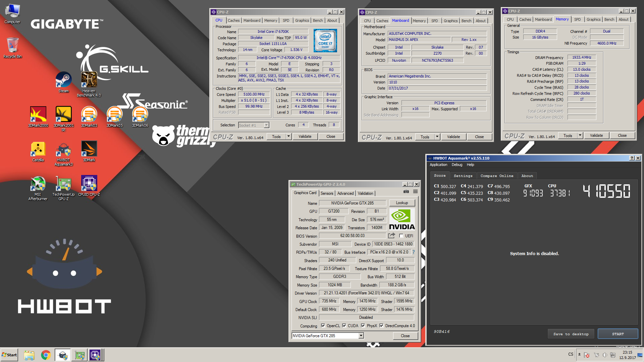Open the Application menu in Aquamark3
This screenshot has height=362, width=644.
tap(438, 165)
